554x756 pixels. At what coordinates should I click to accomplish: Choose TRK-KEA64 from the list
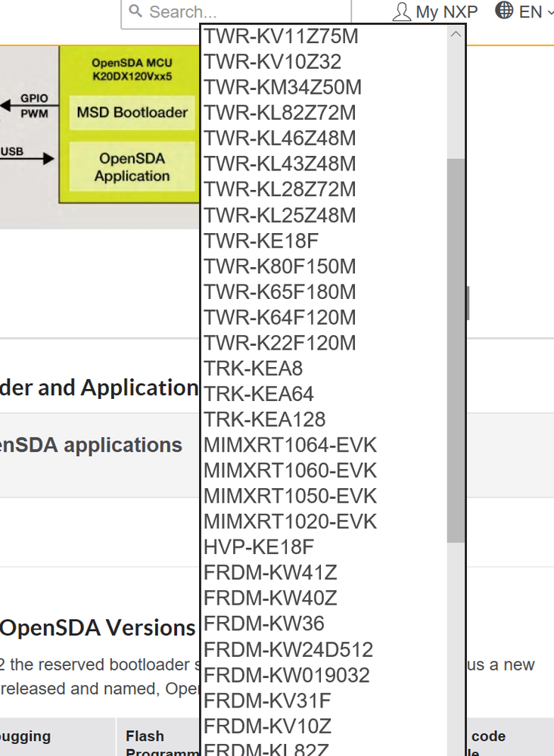[258, 394]
